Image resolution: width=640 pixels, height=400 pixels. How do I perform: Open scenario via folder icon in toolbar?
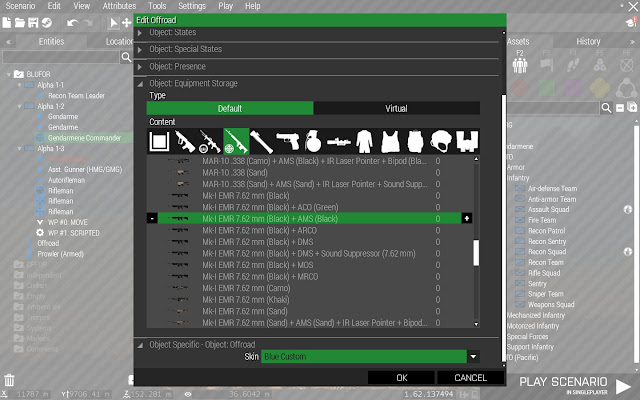click(20, 22)
